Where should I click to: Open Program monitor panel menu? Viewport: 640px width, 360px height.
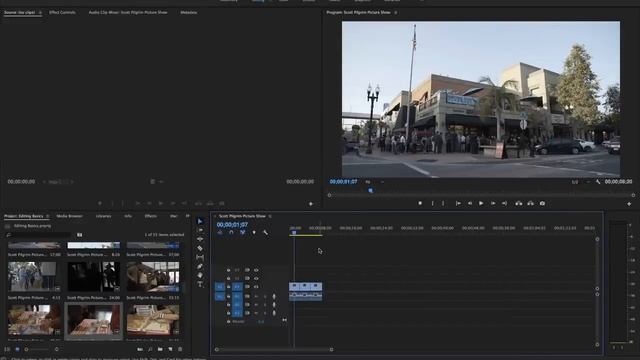pos(395,13)
